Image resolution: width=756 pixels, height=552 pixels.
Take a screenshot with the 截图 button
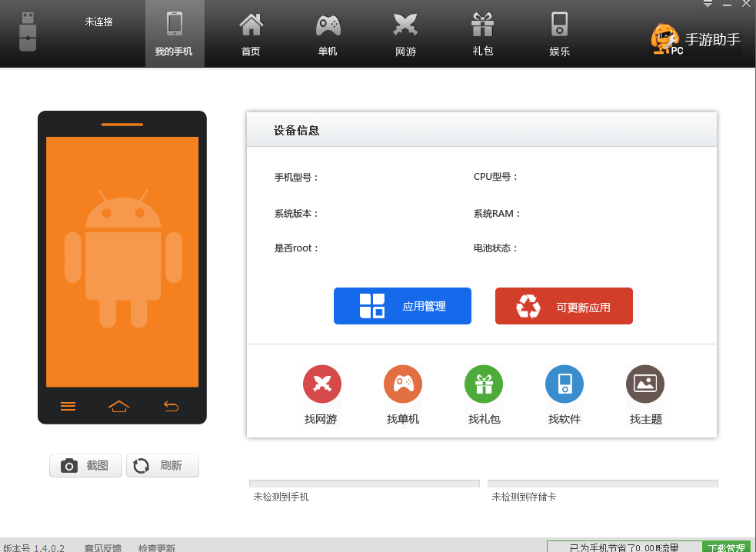(x=85, y=466)
